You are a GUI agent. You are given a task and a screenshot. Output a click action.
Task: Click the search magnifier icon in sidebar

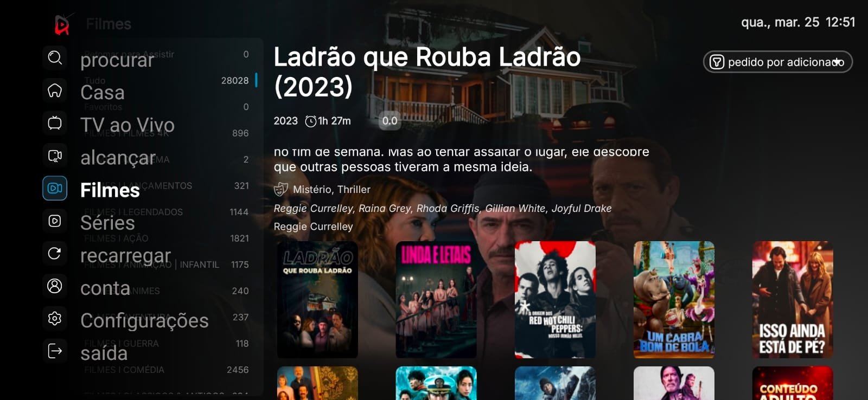(55, 57)
